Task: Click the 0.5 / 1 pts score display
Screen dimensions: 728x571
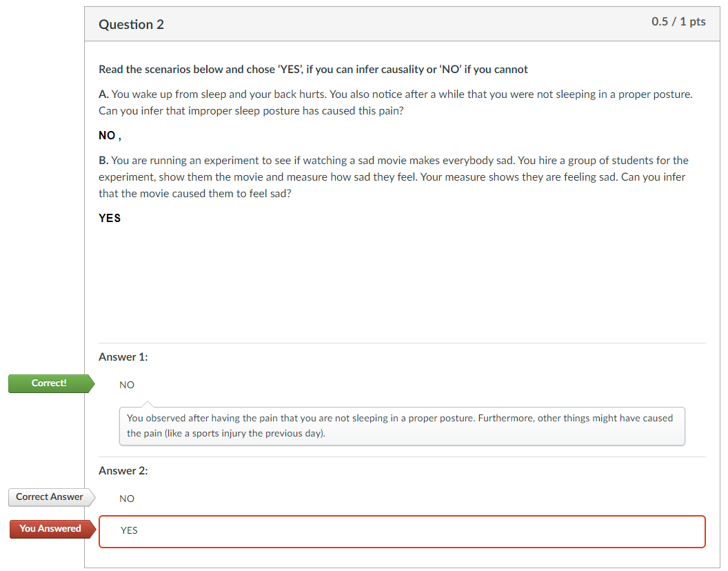Action: pyautogui.click(x=678, y=21)
